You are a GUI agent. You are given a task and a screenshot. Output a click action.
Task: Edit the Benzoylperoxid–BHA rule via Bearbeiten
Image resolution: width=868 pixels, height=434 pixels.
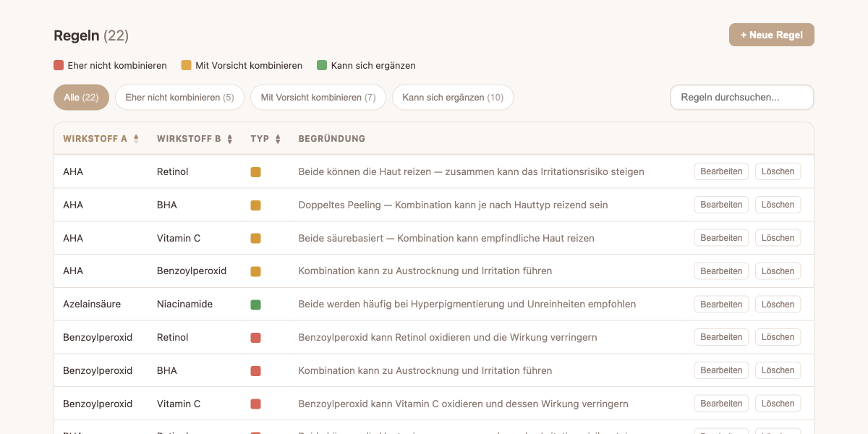tap(721, 370)
